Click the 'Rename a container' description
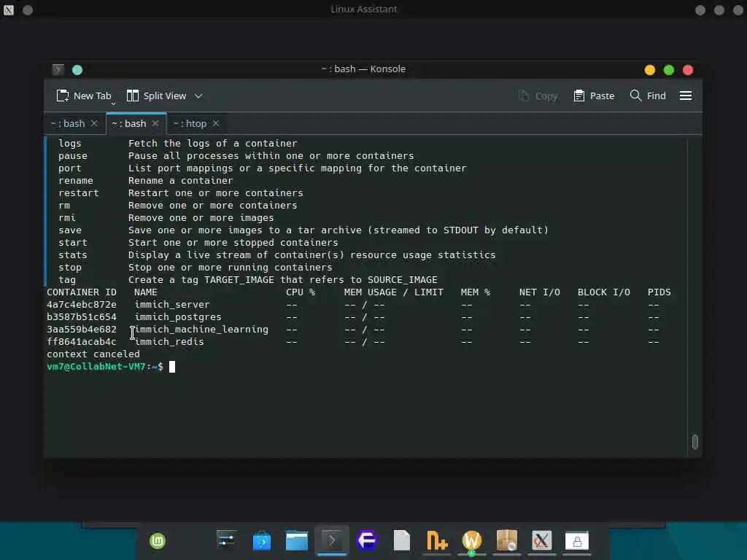This screenshot has height=560, width=747. point(181,181)
